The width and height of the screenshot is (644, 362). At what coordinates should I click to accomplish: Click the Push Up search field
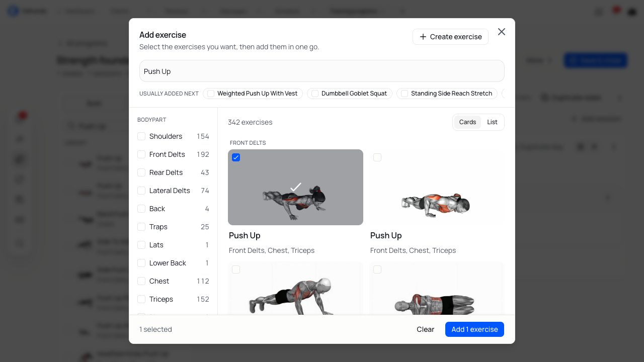pos(322,71)
